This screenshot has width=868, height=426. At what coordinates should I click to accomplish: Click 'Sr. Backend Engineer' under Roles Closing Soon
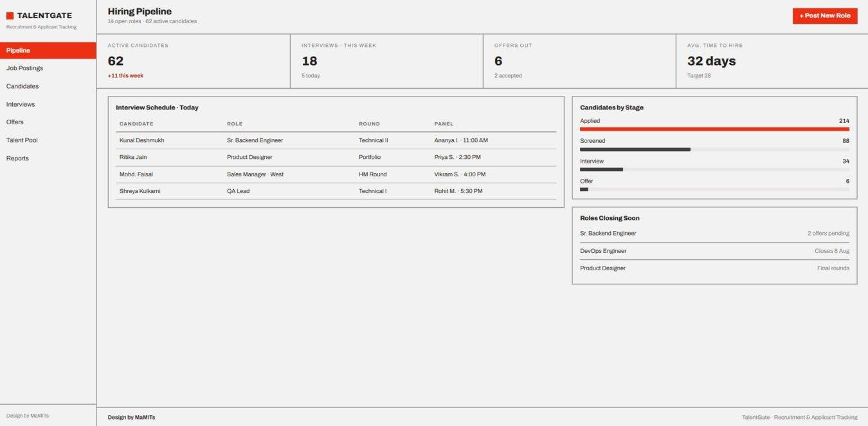[608, 234]
